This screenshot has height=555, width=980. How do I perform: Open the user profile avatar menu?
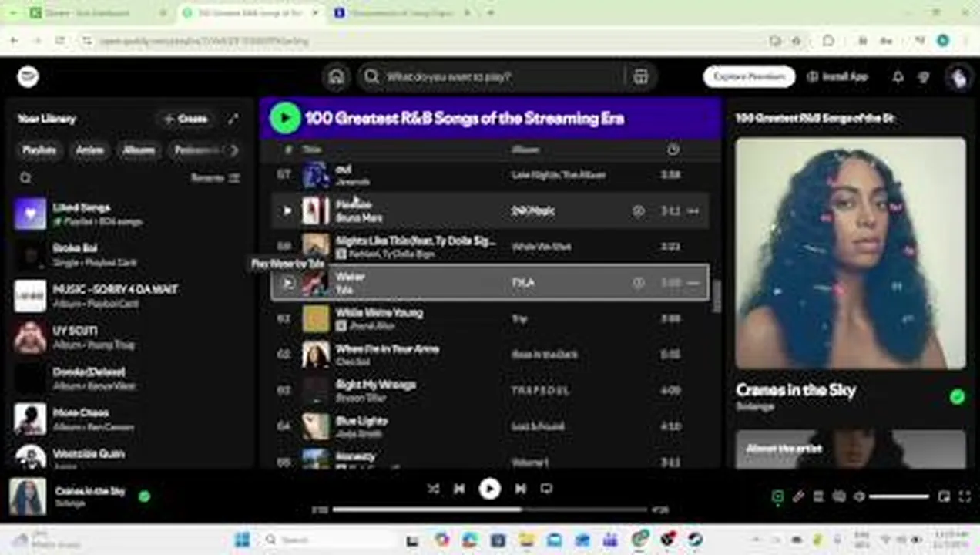pyautogui.click(x=958, y=76)
